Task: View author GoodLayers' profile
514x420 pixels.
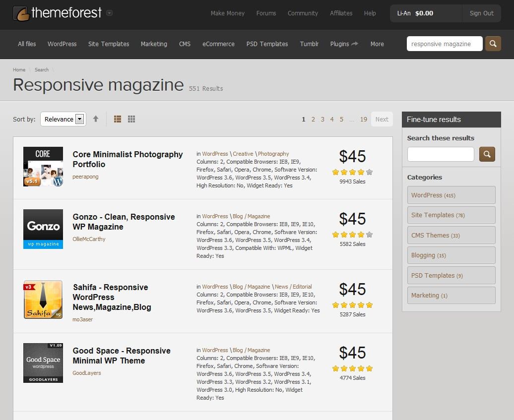Action: 86,373
